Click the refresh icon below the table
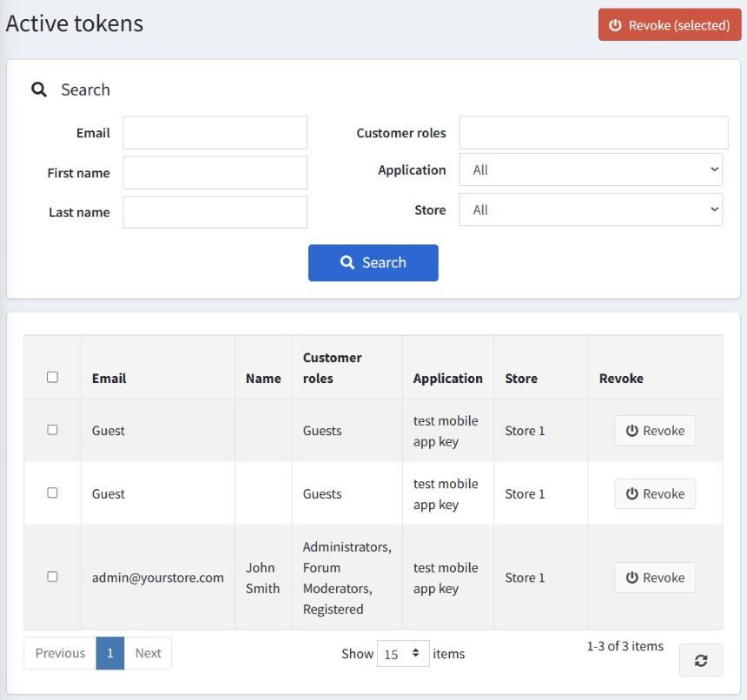747x700 pixels. 700,660
